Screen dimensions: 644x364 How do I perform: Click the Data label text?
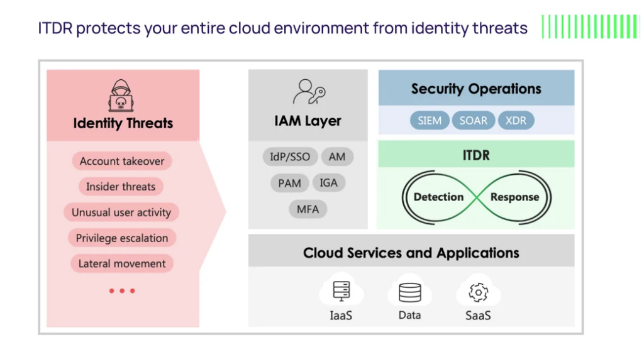(x=409, y=315)
